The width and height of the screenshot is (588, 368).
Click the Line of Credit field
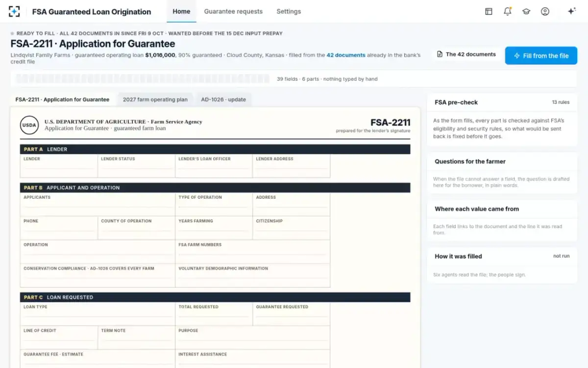click(59, 338)
